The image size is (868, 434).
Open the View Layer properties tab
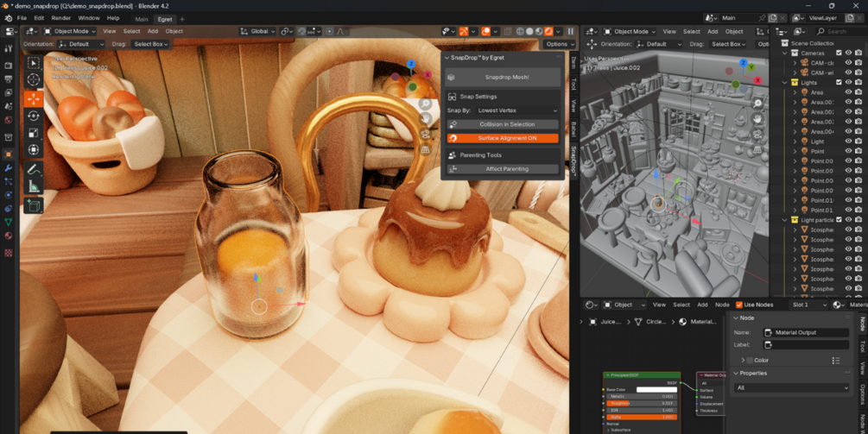(x=9, y=92)
